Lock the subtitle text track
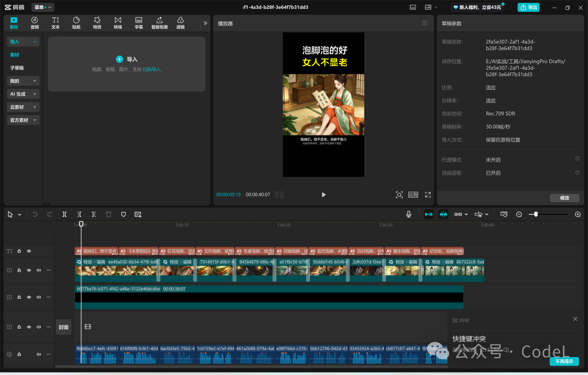The image size is (588, 375). click(x=19, y=251)
